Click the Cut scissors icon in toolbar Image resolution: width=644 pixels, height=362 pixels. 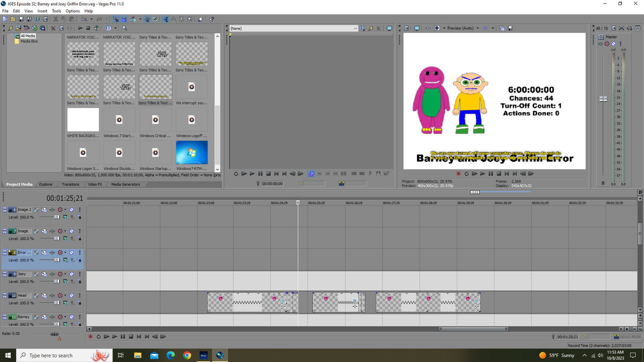pos(55,19)
